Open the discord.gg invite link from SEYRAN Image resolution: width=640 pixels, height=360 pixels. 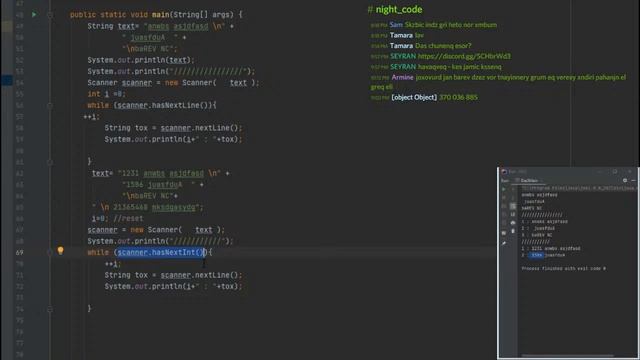pos(464,56)
